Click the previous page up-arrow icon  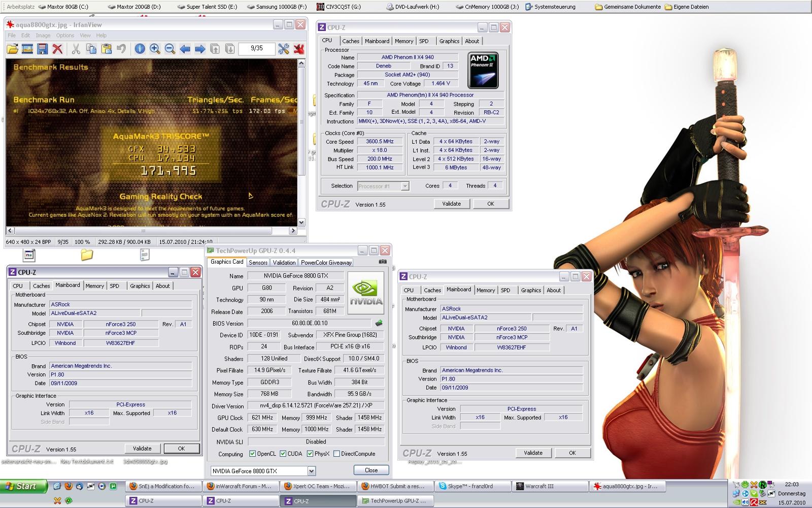coord(215,49)
